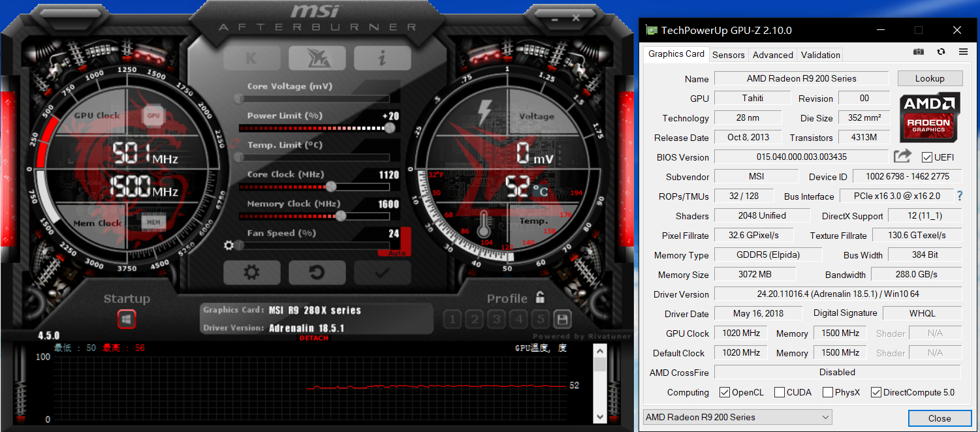Click the Power Limit value +20
Screen dimensions: 980x432
390,116
